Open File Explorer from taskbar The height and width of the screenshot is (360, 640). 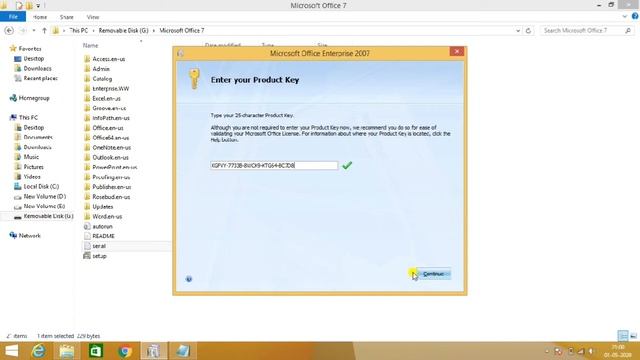[67, 351]
